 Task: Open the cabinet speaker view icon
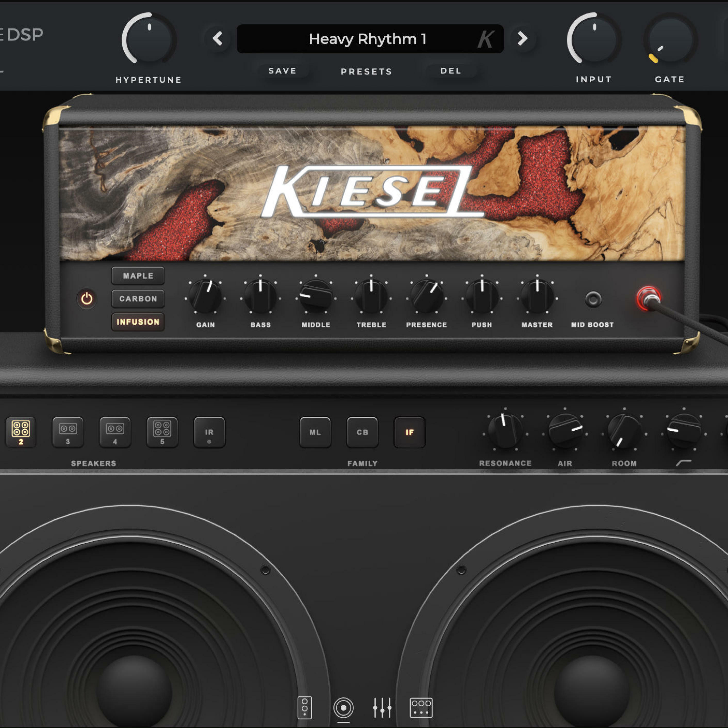tap(343, 707)
